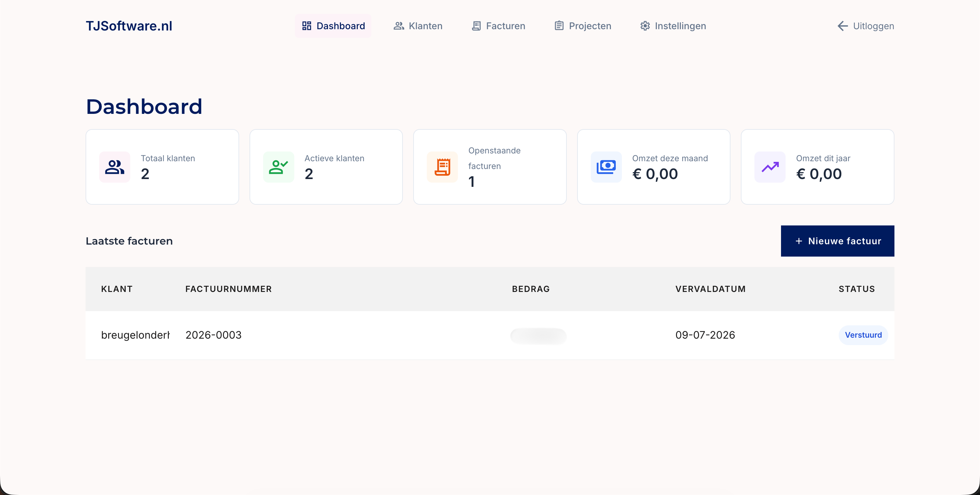980x495 pixels.
Task: Click the Uitloggen back arrow icon
Action: [x=843, y=26]
